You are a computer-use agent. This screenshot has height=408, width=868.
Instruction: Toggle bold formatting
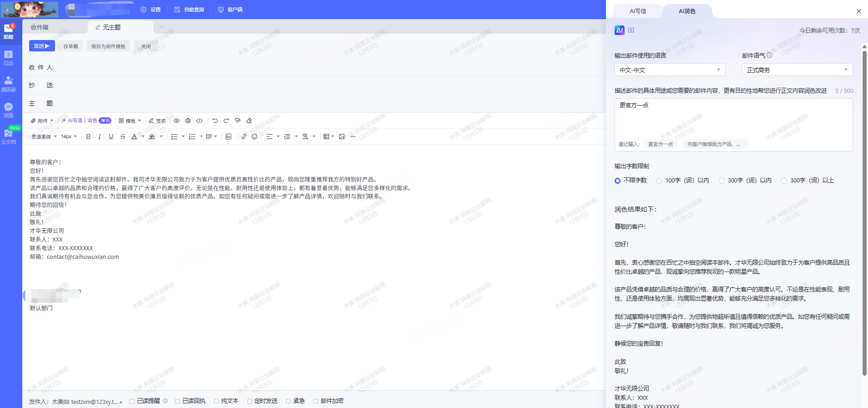88,136
